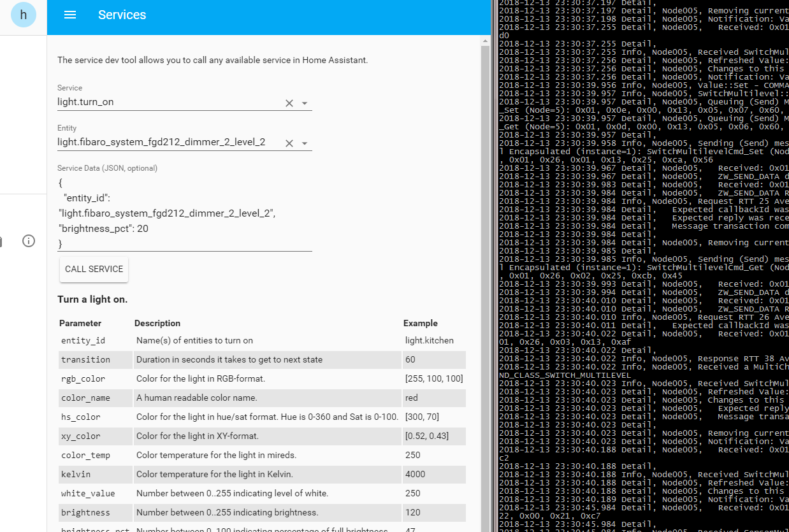
Task: Clear the light.turn_on service selection
Action: point(289,103)
